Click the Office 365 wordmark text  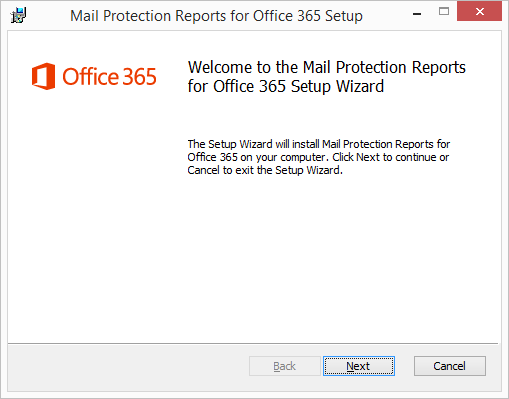coord(109,77)
